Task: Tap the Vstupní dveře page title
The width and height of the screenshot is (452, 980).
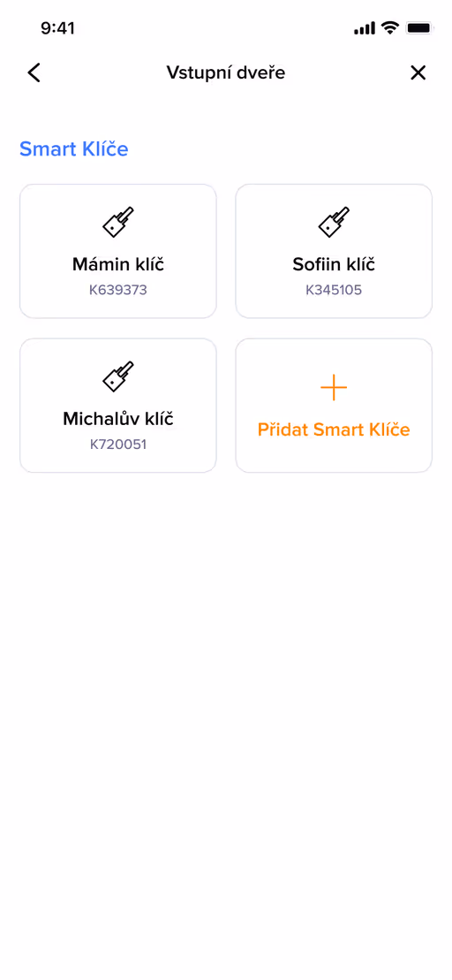Action: tap(226, 72)
